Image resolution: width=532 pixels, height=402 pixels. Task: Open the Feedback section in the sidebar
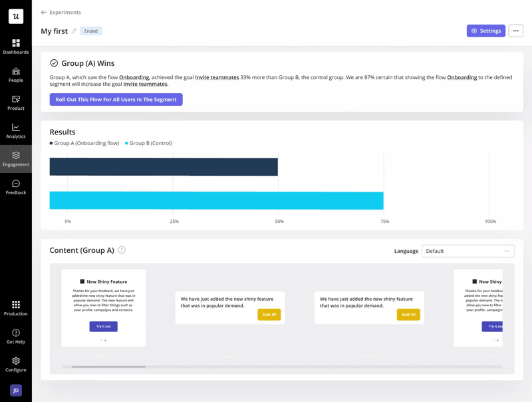coord(15,188)
